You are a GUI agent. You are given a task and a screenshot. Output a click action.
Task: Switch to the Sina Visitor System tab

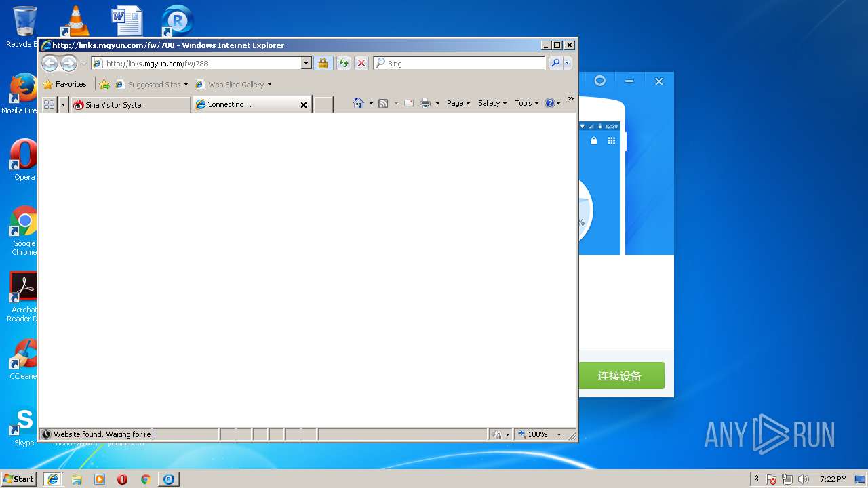130,104
